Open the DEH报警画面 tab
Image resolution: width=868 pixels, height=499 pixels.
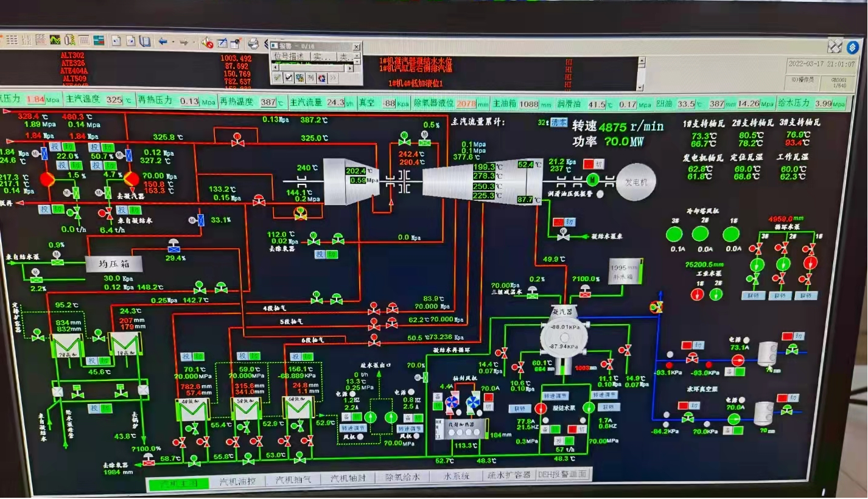coord(563,474)
